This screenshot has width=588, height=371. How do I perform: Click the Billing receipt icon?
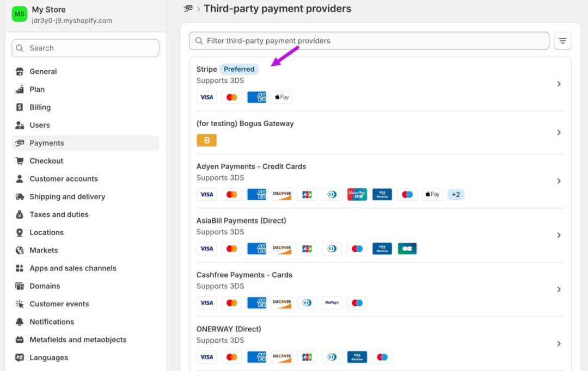click(20, 108)
